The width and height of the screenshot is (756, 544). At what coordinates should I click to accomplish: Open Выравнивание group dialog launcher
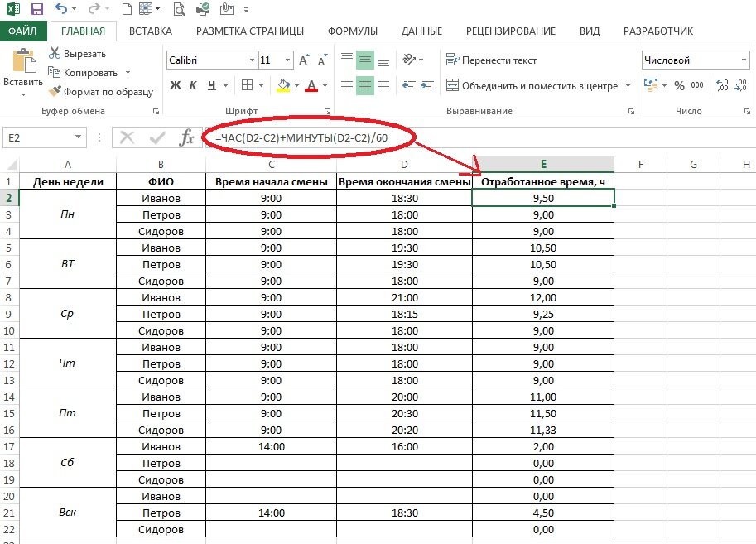[x=631, y=112]
